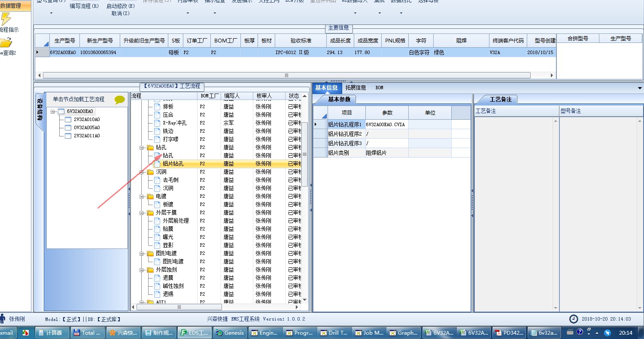Image resolution: width=644 pixels, height=339 pixels.
Task: Select the 工艺备注 tab
Action: (x=501, y=99)
